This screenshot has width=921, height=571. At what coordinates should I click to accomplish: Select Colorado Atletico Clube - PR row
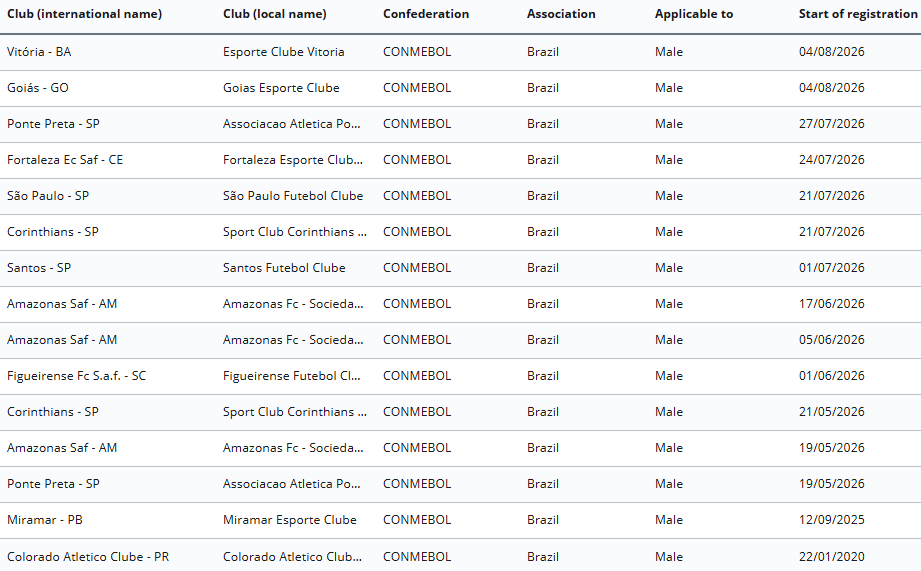(x=460, y=556)
